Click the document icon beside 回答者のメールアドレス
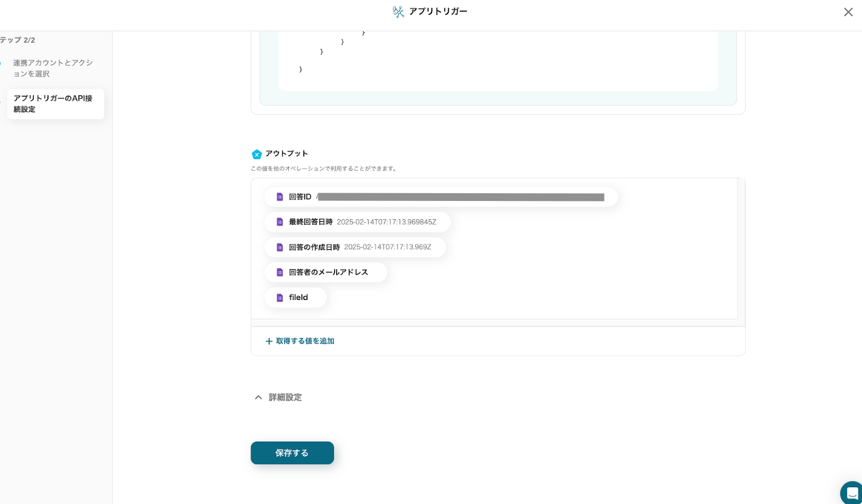Image resolution: width=862 pixels, height=504 pixels. click(x=280, y=272)
